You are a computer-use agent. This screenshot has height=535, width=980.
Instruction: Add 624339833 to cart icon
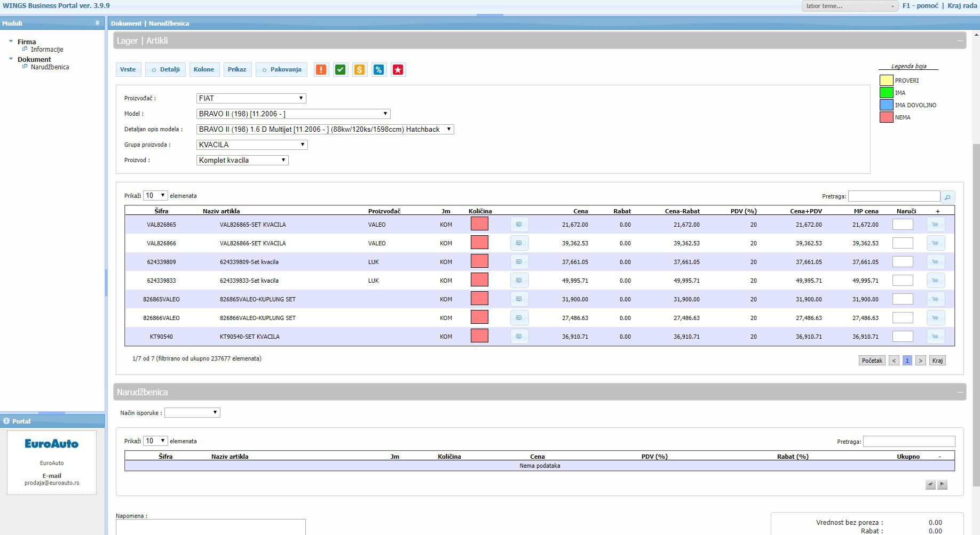pos(936,281)
